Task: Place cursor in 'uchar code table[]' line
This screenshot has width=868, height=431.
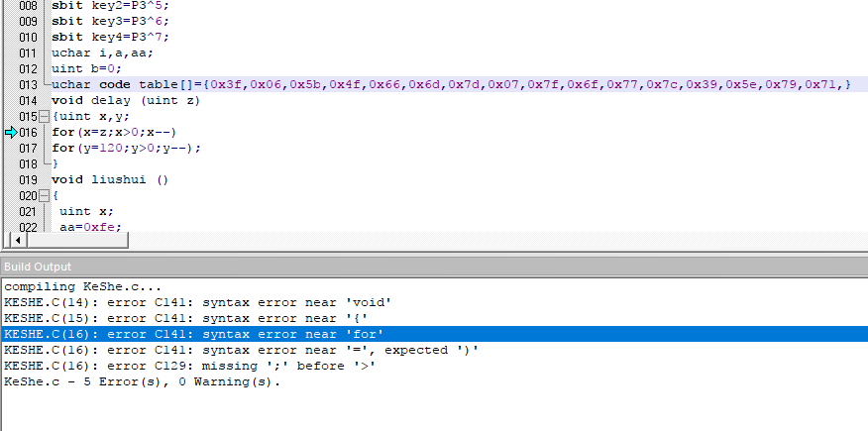Action: pos(451,84)
